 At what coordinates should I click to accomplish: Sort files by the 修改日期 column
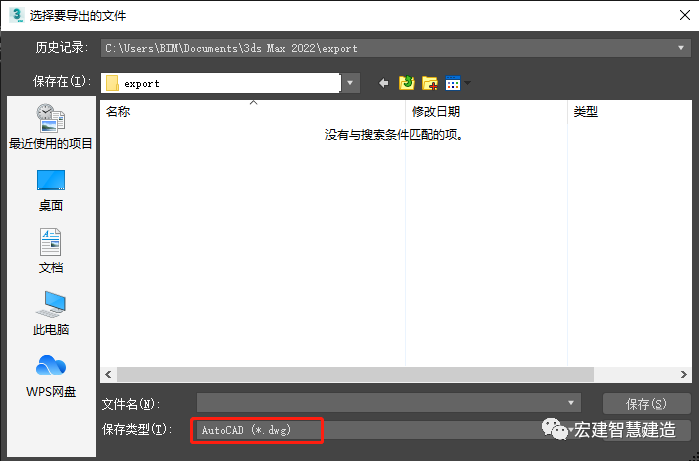(x=486, y=111)
